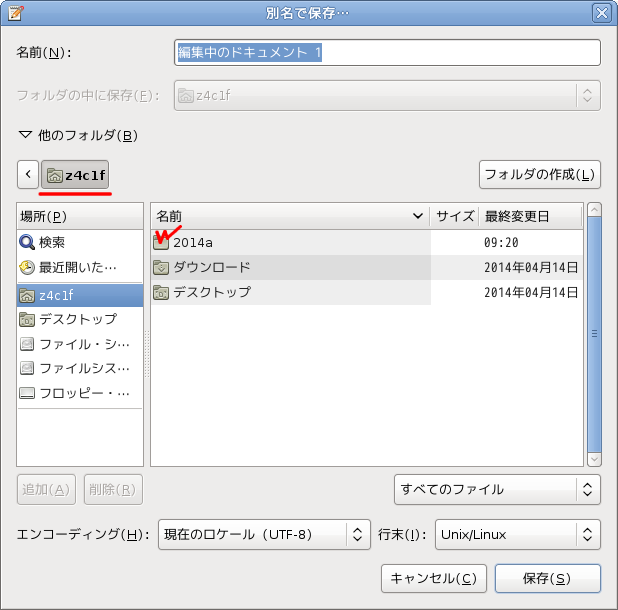Image resolution: width=618 pixels, height=610 pixels.
Task: Click the 場所 places column header
Action: point(80,216)
